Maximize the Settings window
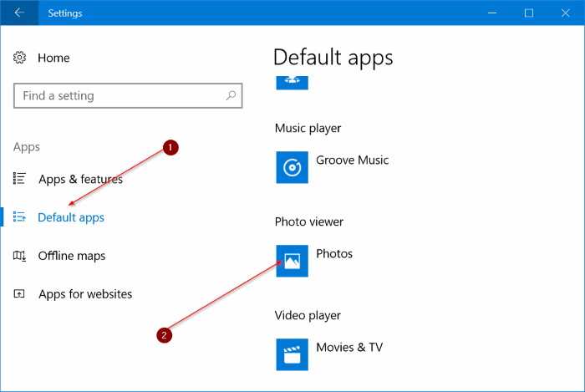 pos(529,13)
